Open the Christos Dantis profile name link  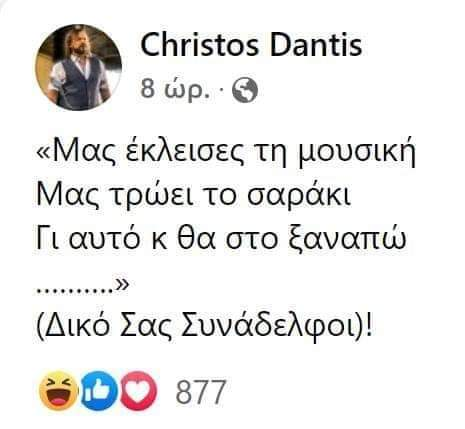[x=251, y=45]
